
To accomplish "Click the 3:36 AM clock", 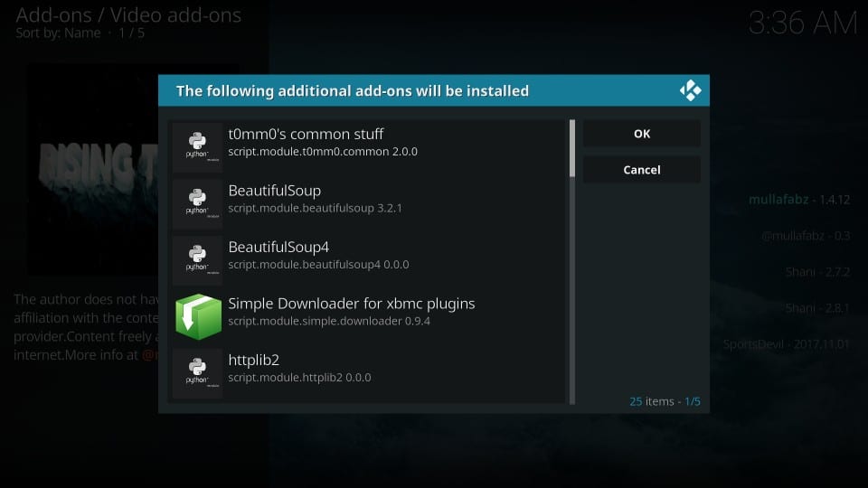I will (x=802, y=23).
